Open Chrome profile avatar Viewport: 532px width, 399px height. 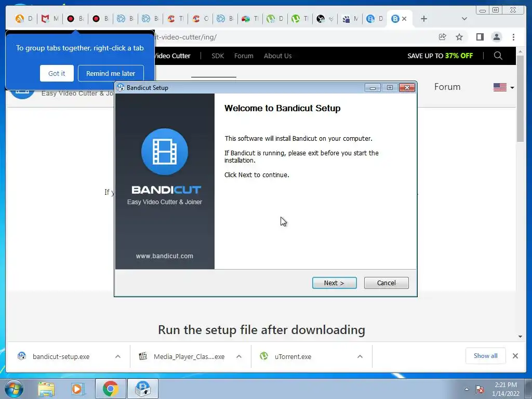tap(496, 37)
